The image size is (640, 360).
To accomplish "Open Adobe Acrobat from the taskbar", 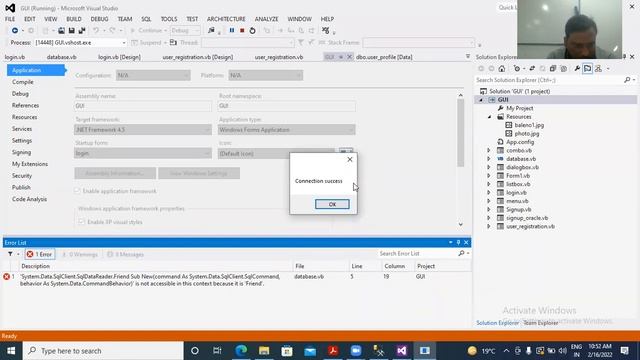I will (x=333, y=351).
